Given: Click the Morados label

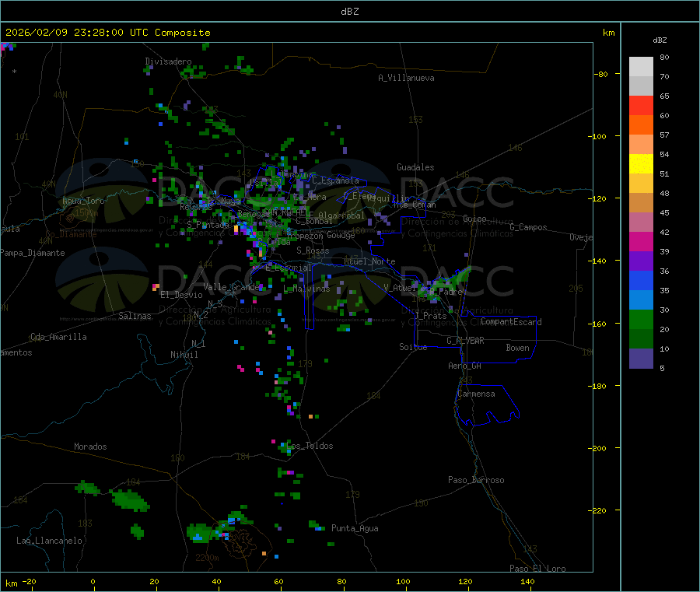Looking at the screenshot, I should 90,447.
